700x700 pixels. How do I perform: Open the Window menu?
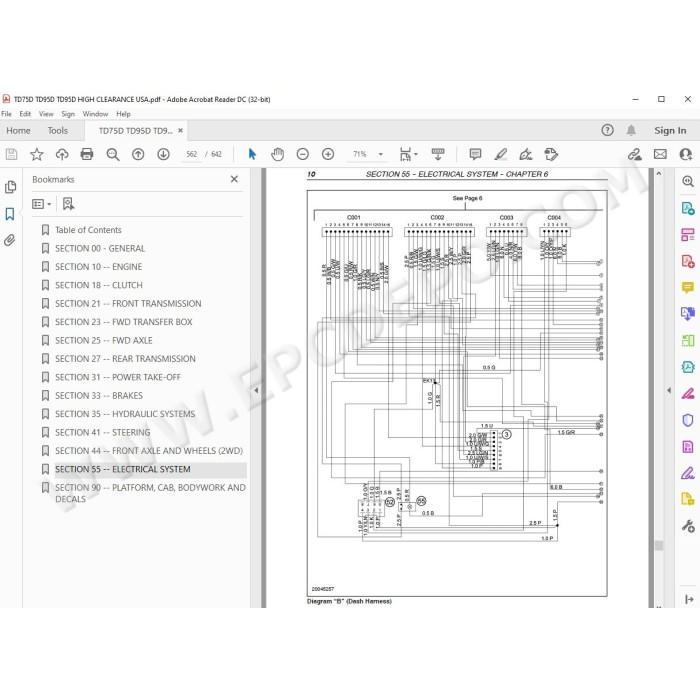[95, 114]
